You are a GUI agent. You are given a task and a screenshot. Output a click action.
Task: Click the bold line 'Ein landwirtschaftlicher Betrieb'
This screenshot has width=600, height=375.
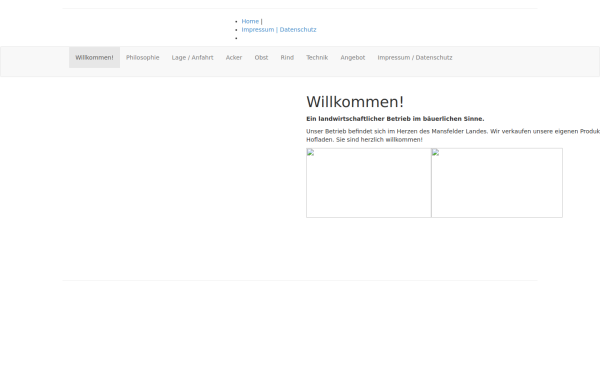point(395,119)
